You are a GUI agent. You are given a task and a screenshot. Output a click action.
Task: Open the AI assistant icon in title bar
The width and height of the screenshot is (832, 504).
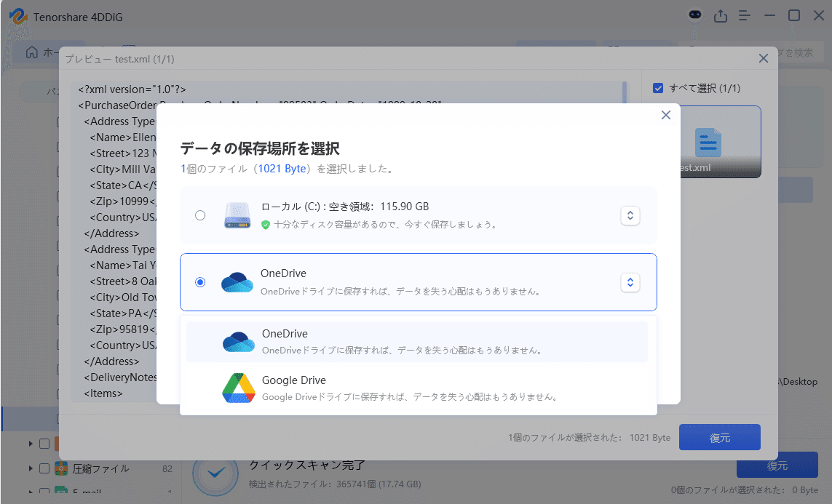click(x=694, y=15)
